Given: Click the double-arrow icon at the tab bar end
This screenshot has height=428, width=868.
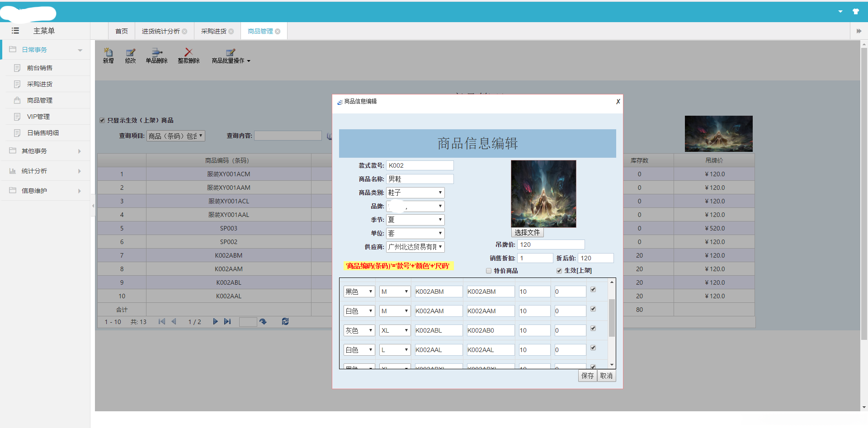Looking at the screenshot, I should [x=859, y=31].
